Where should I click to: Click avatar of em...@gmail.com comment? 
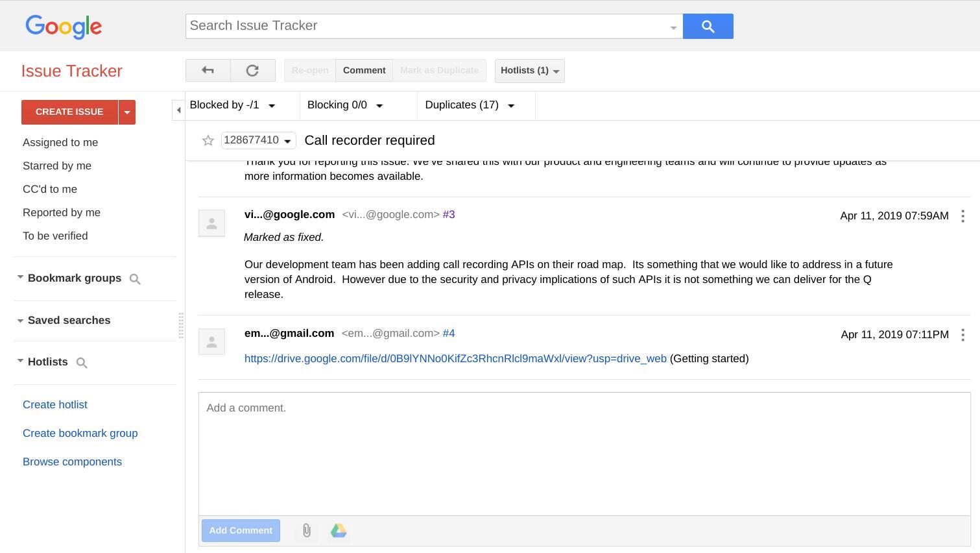coord(211,341)
